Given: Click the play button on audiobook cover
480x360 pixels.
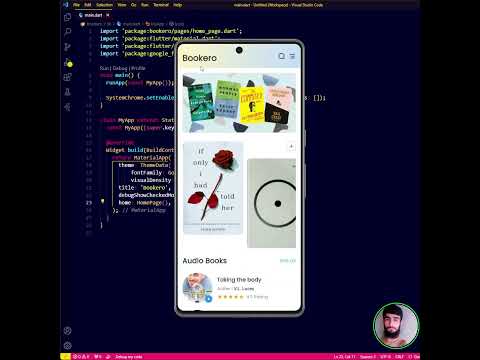Looking at the screenshot, I should point(209,299).
